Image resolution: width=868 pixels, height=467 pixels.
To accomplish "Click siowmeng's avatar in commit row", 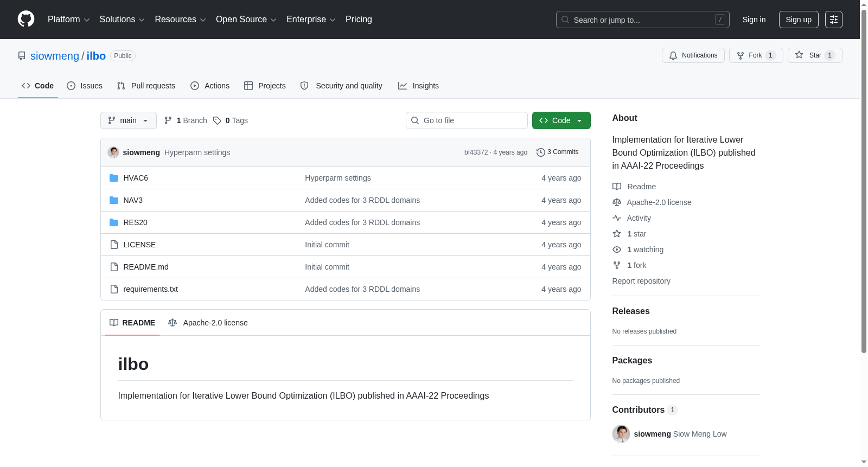I will (113, 152).
